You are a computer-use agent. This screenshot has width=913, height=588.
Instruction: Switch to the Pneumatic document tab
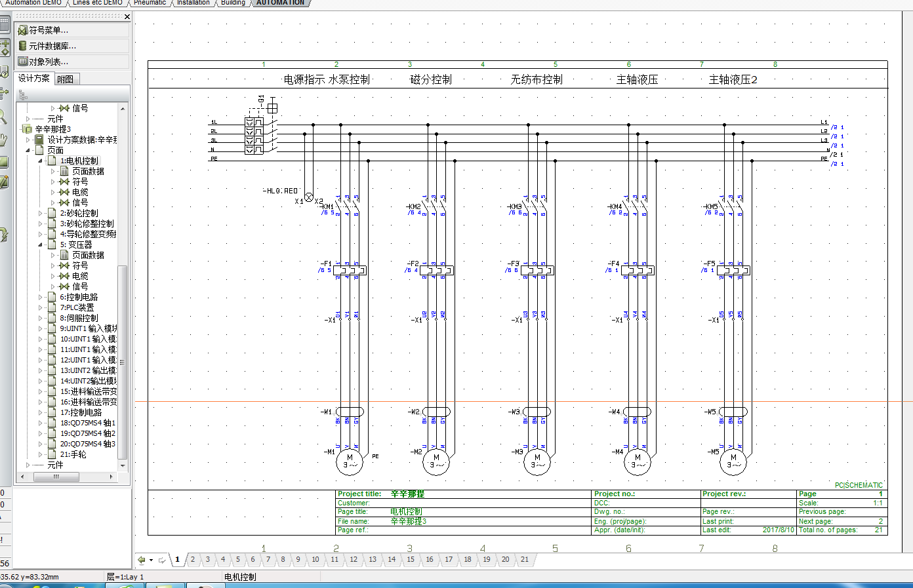click(150, 3)
